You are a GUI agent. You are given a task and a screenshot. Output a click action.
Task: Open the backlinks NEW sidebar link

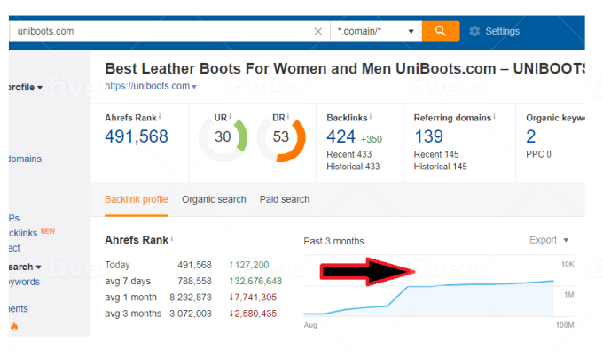tap(32, 233)
